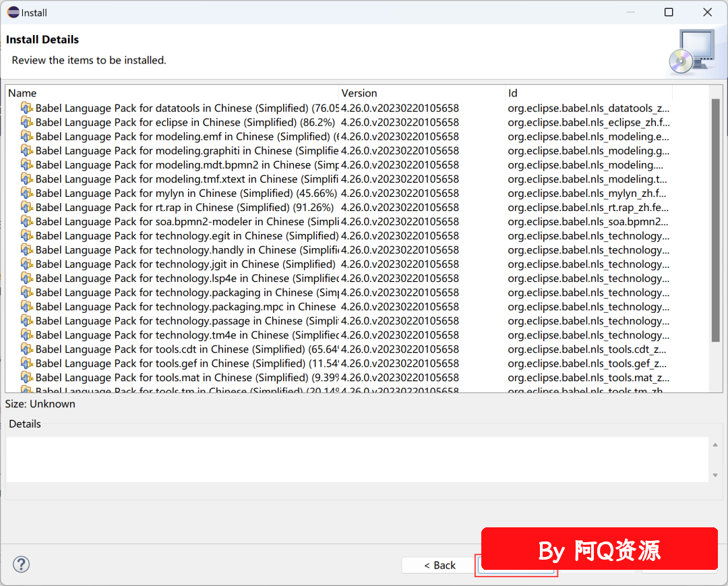
Task: Sort the list by the Version column header
Action: (x=423, y=93)
